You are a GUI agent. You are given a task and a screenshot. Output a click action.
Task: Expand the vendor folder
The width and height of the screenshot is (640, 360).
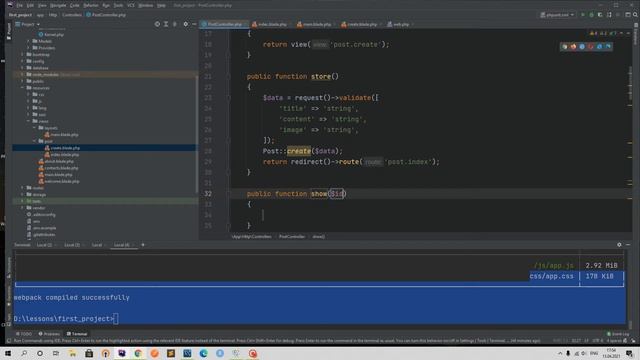(22, 208)
